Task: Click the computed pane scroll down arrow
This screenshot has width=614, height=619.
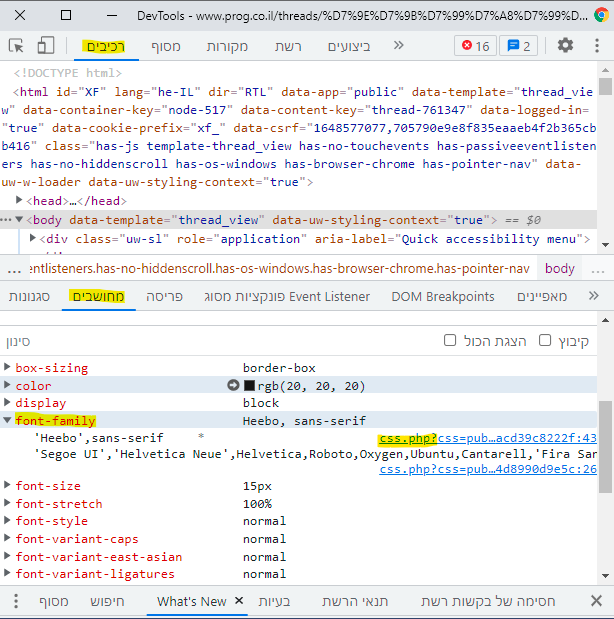Action: click(x=605, y=576)
